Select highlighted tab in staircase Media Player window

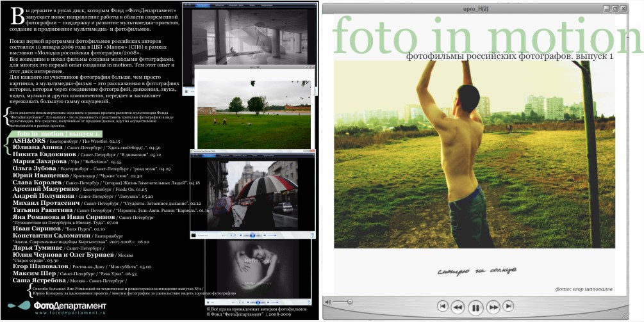tap(201, 6)
